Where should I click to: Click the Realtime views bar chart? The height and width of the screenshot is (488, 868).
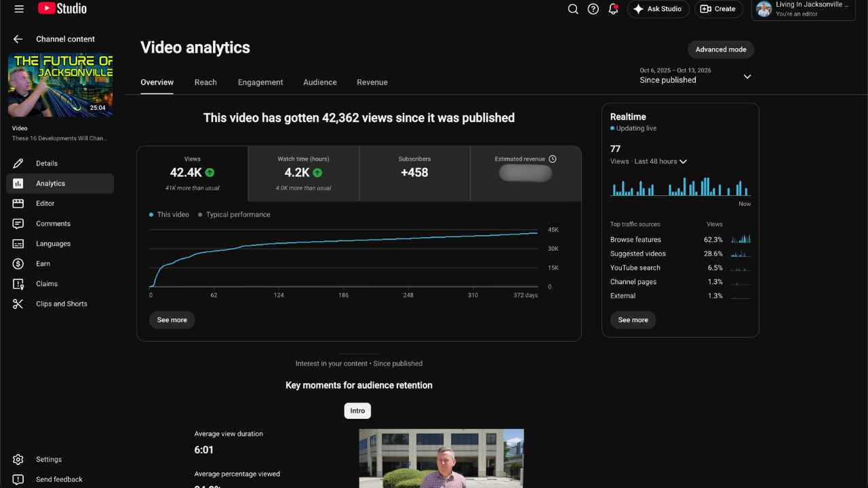[680, 186]
